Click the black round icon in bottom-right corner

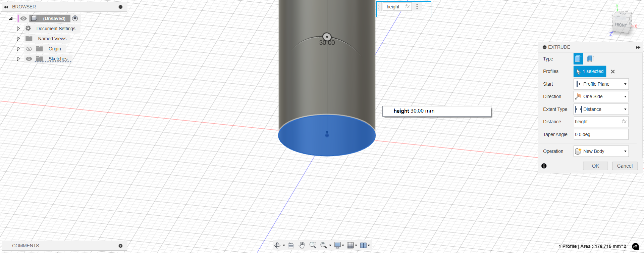[x=635, y=247]
